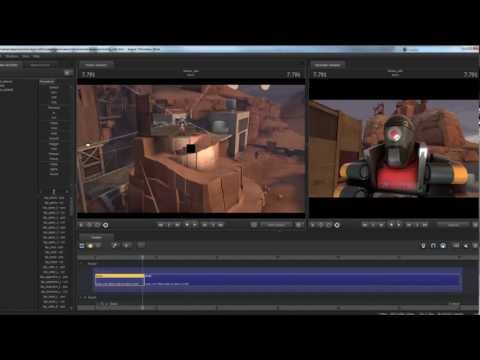The image size is (480, 360).
Task: Expand the Sound track group in the timeline
Action: [82, 297]
